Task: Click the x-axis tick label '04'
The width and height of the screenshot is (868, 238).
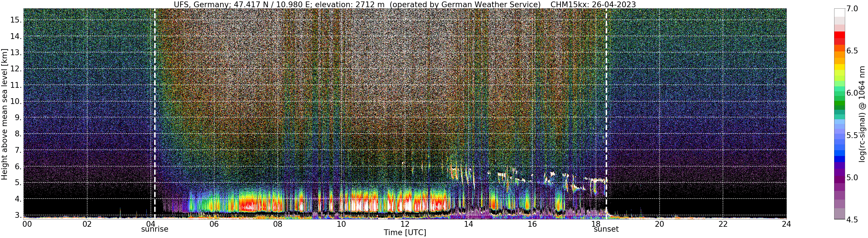Action: tap(151, 224)
